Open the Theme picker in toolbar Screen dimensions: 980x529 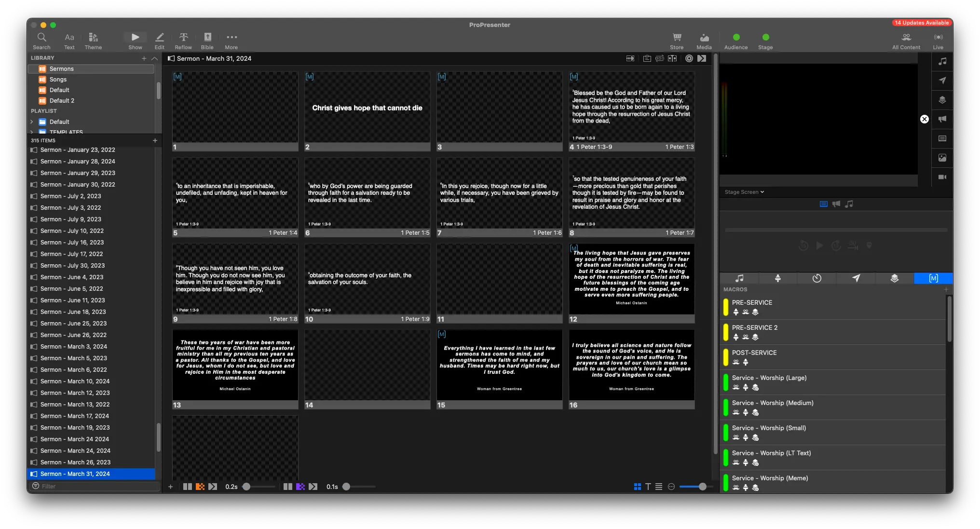tap(93, 40)
